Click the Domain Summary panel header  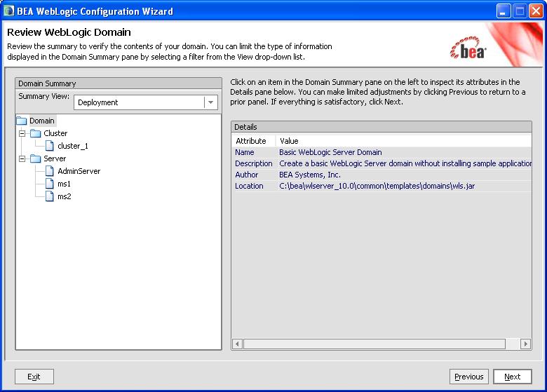(x=119, y=83)
